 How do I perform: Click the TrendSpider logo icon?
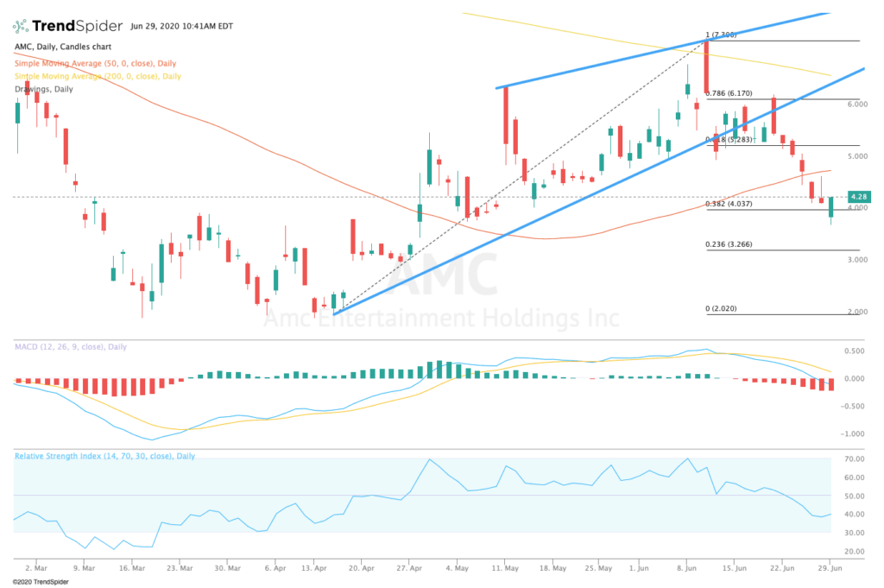[x=21, y=26]
